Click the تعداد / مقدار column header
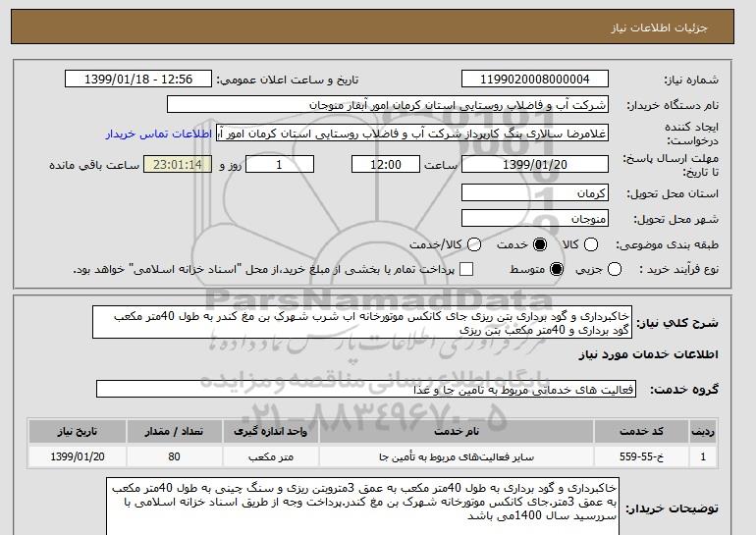This screenshot has width=756, height=535. click(x=174, y=431)
